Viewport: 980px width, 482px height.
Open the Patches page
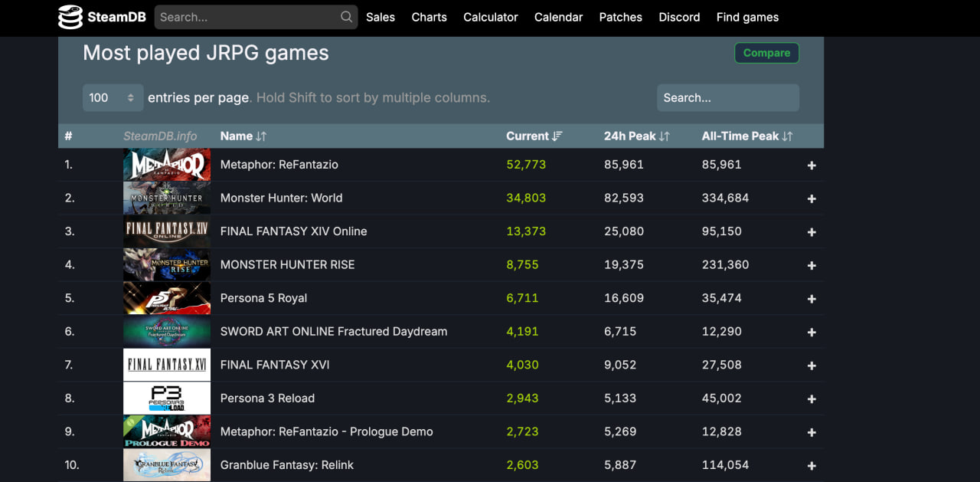(x=620, y=17)
